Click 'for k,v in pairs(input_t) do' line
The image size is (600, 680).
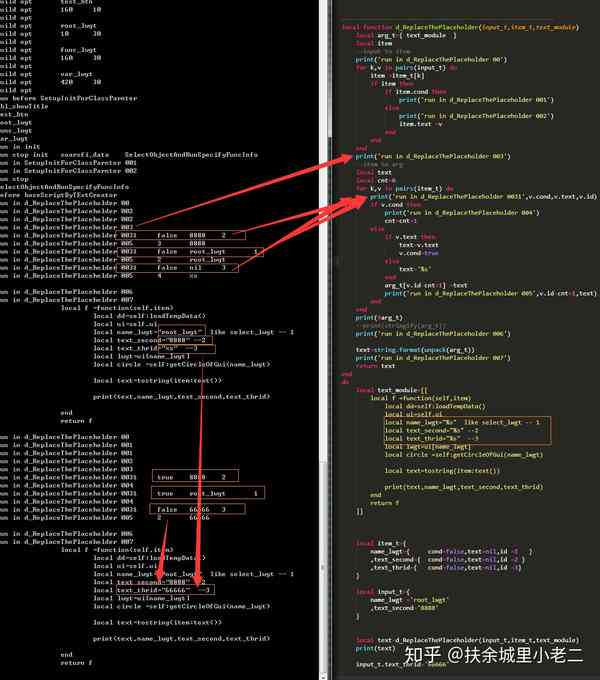pos(407,67)
